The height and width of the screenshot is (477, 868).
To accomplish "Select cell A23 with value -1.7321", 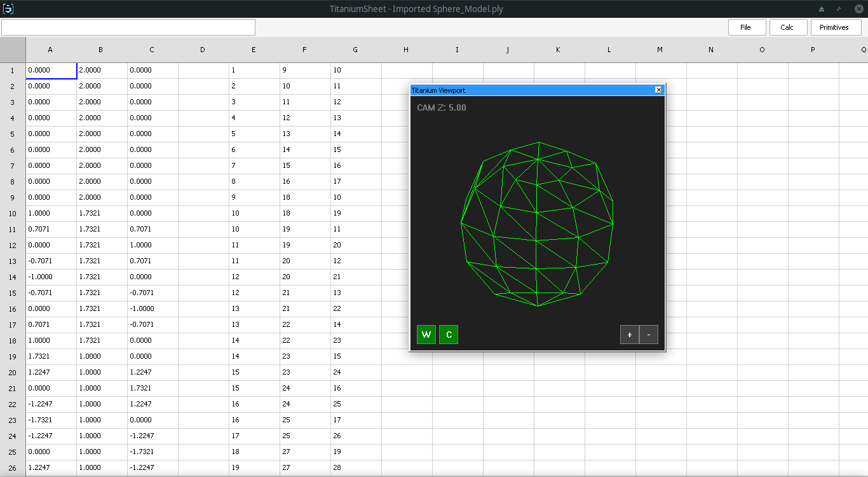I will 51,420.
